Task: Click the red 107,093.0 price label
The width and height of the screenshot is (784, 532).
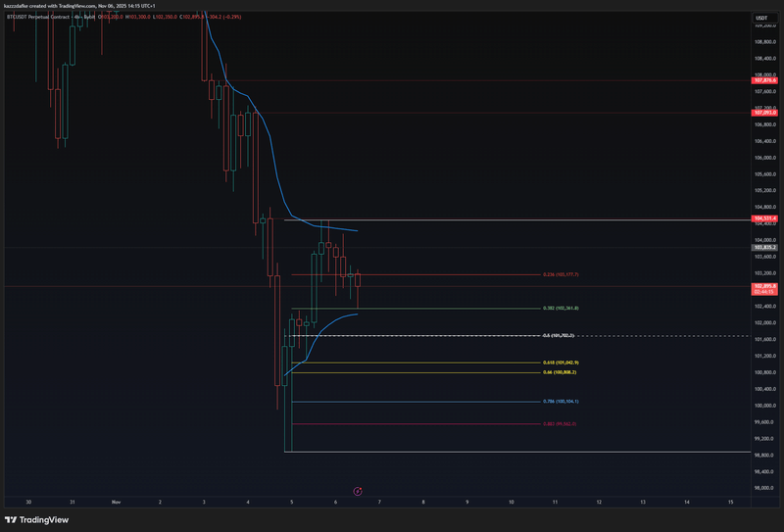Action: pyautogui.click(x=765, y=113)
